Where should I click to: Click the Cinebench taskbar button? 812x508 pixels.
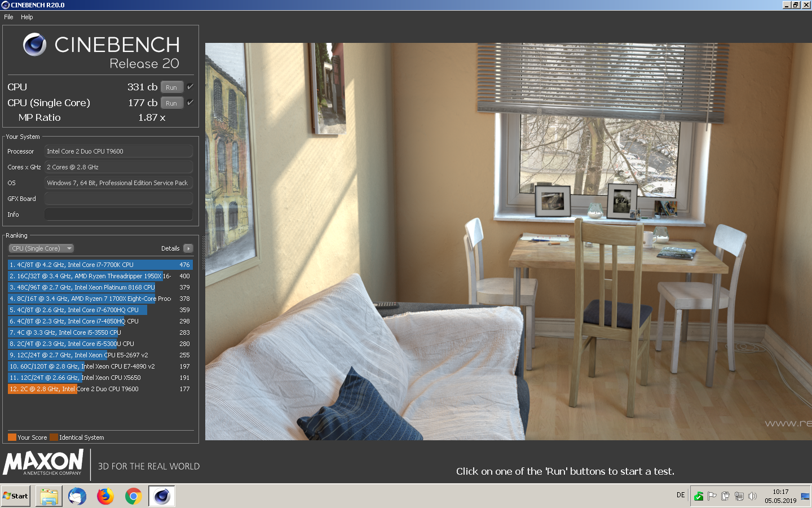(162, 496)
